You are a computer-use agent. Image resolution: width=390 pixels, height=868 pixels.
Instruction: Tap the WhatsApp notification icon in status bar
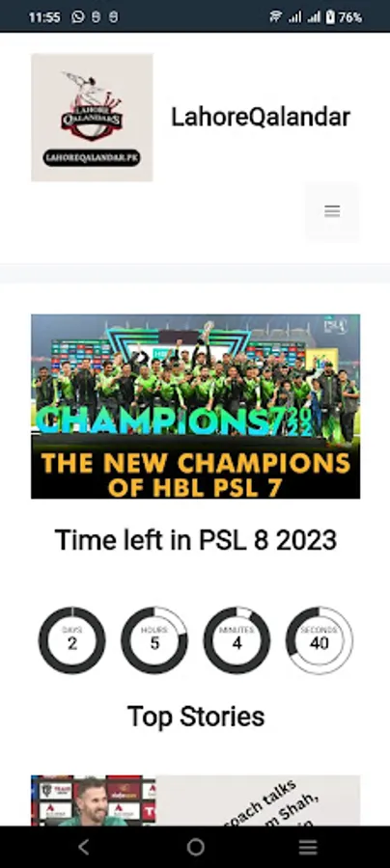[78, 17]
